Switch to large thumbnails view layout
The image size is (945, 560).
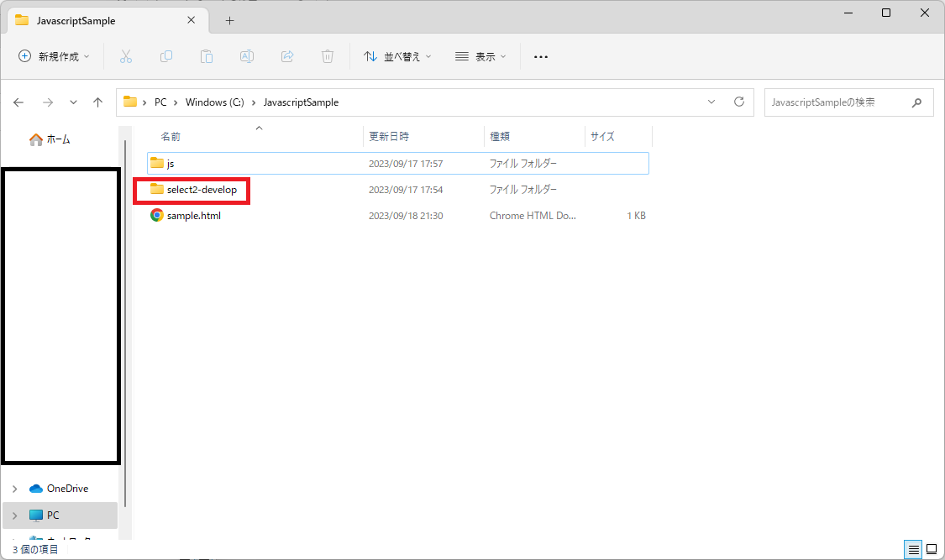pyautogui.click(x=932, y=549)
